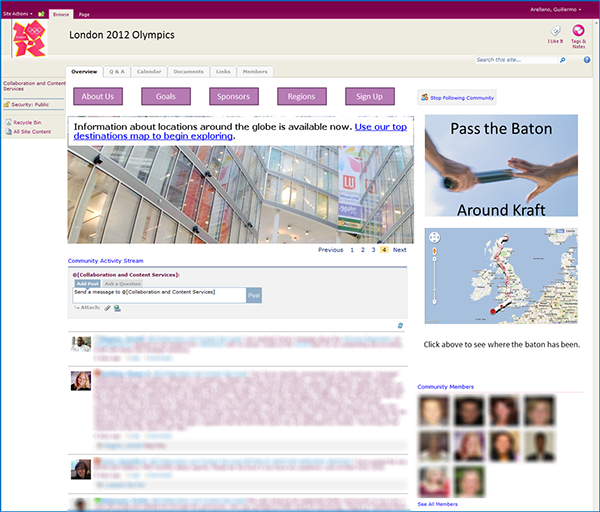Image resolution: width=600 pixels, height=512 pixels.
Task: Click the Sponsors button
Action: [234, 96]
